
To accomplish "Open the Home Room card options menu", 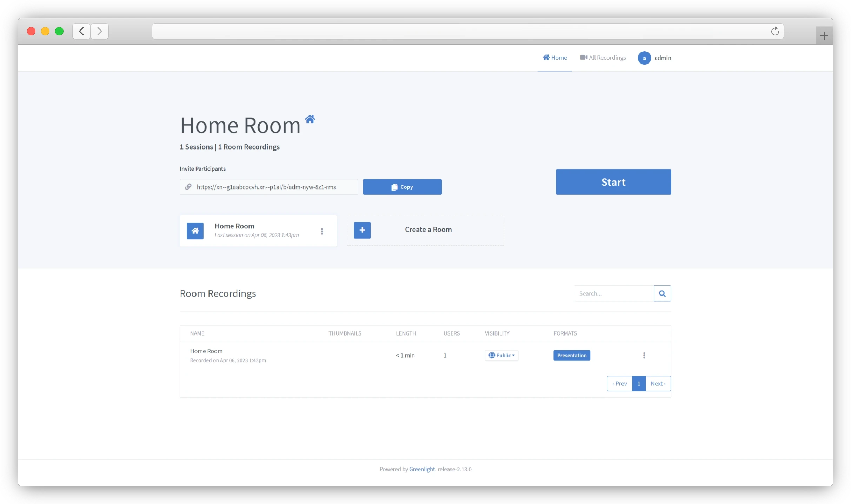I will (x=322, y=231).
